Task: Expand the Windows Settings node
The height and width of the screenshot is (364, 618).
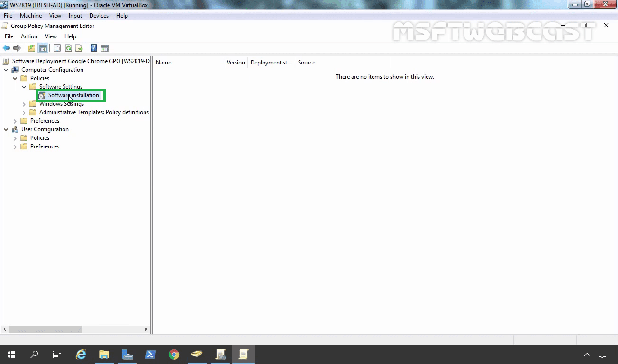Action: click(x=24, y=104)
